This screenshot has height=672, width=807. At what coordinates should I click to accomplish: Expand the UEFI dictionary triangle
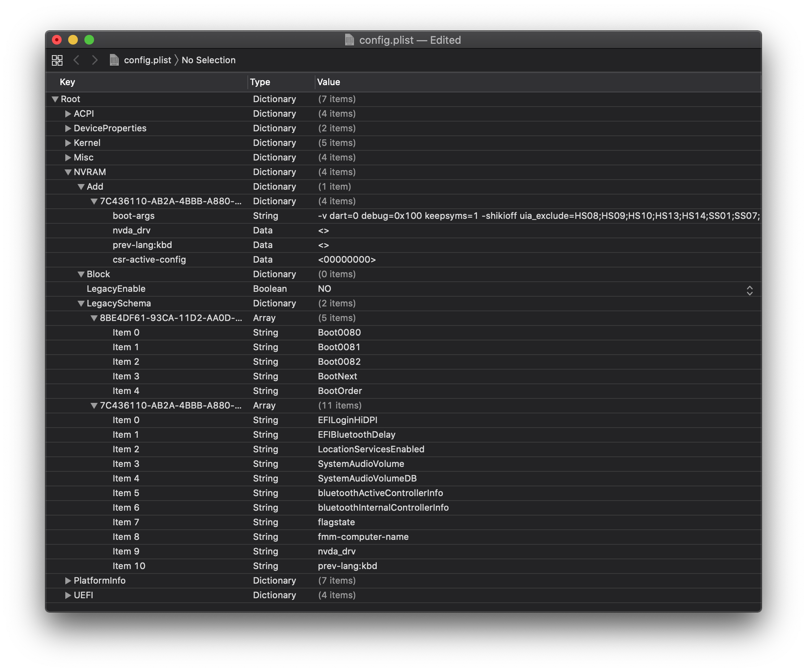point(68,595)
